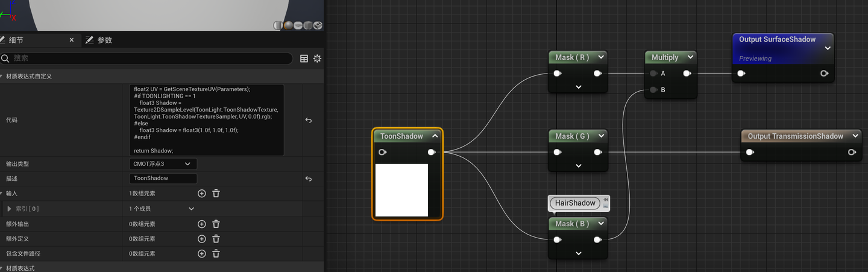Collapse the 材质表达式自定义 section
Image resolution: width=868 pixels, height=272 pixels.
(x=2, y=77)
